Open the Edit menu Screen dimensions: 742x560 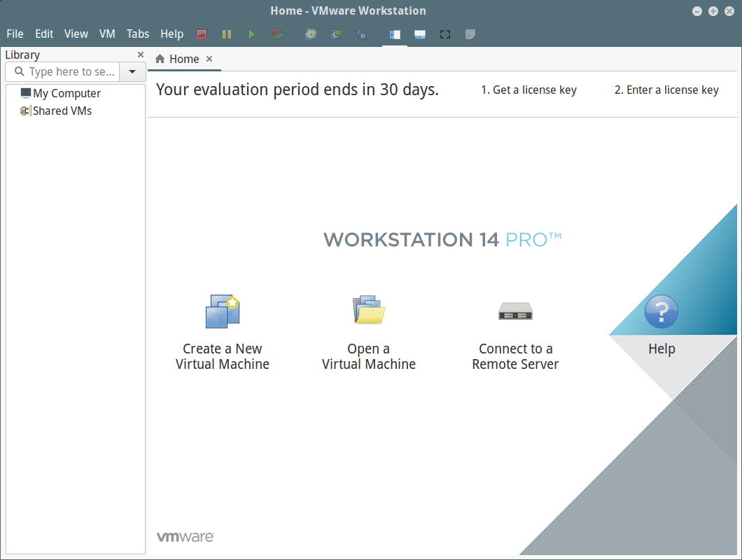[44, 34]
